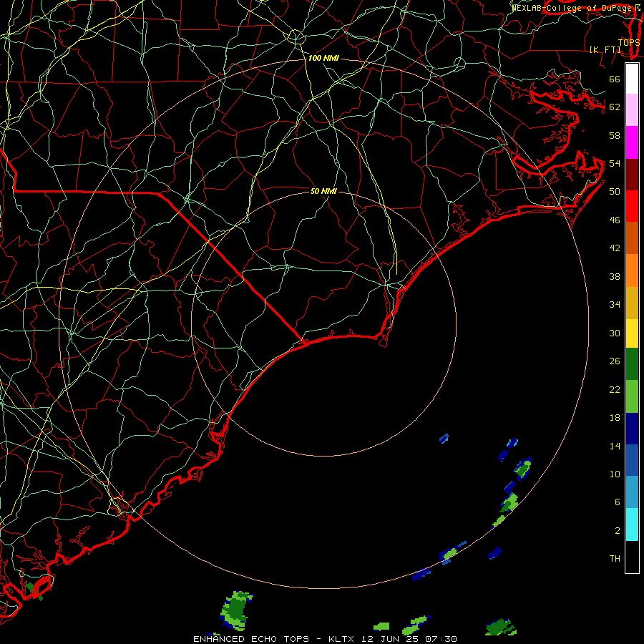Click the '14' legend value
Viewport: 644px width, 644px height.
(615, 446)
